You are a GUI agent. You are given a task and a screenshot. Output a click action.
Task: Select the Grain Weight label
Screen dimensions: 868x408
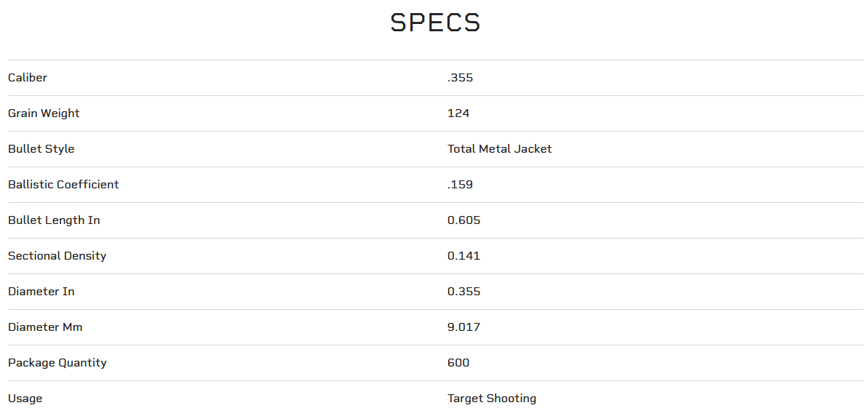[x=44, y=113]
